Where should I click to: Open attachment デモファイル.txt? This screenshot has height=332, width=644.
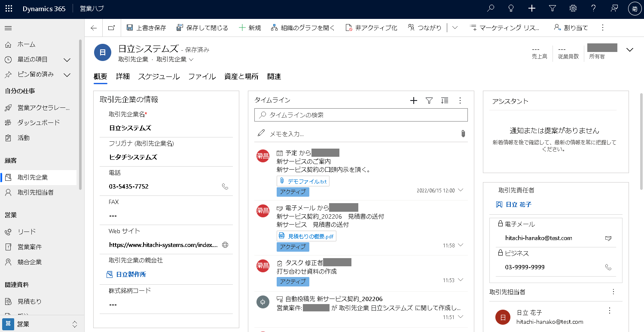tap(303, 181)
